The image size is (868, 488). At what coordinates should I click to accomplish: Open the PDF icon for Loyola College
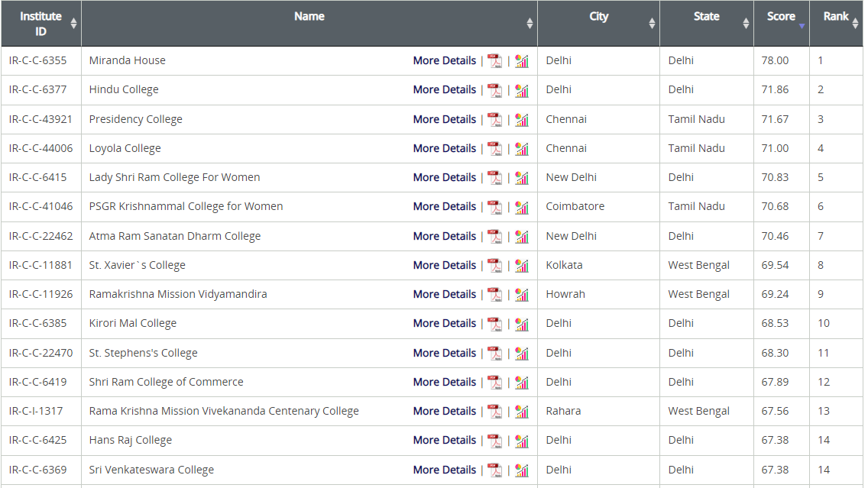click(x=495, y=149)
